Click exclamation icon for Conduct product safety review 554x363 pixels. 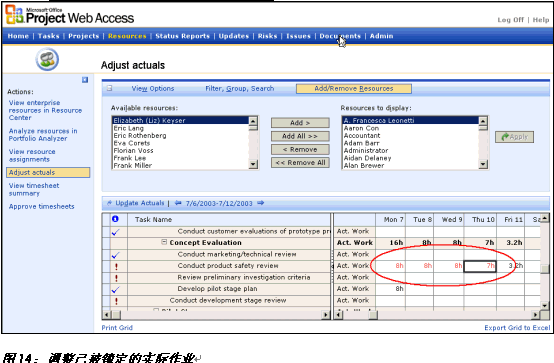(116, 266)
